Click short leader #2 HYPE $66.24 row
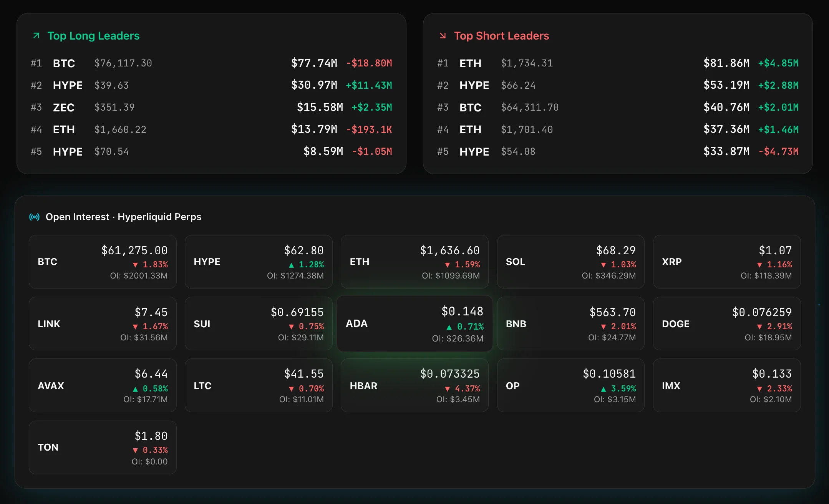 618,85
